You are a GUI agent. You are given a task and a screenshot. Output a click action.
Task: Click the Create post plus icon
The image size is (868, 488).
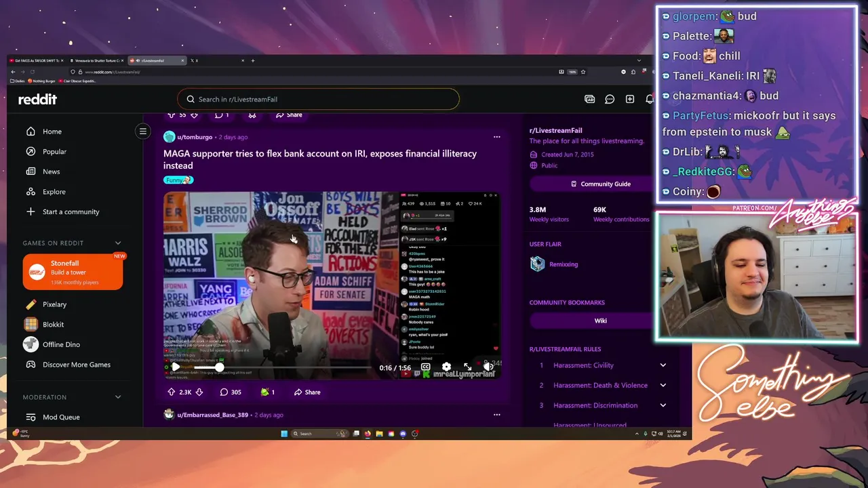(x=630, y=100)
